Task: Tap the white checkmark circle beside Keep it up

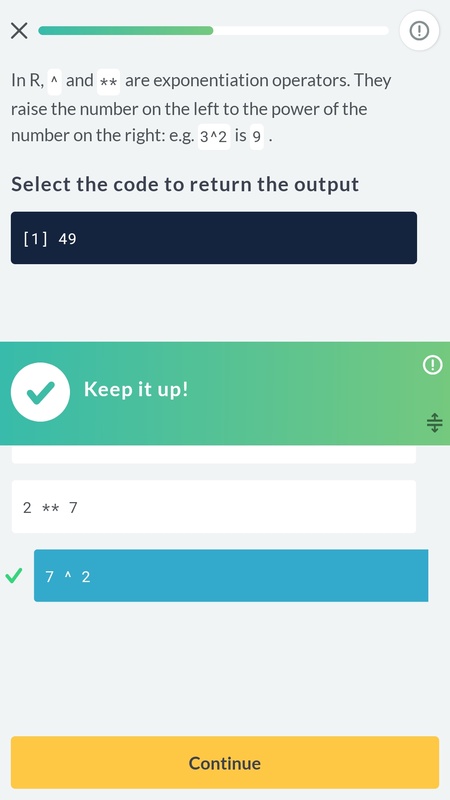Action: 40,392
